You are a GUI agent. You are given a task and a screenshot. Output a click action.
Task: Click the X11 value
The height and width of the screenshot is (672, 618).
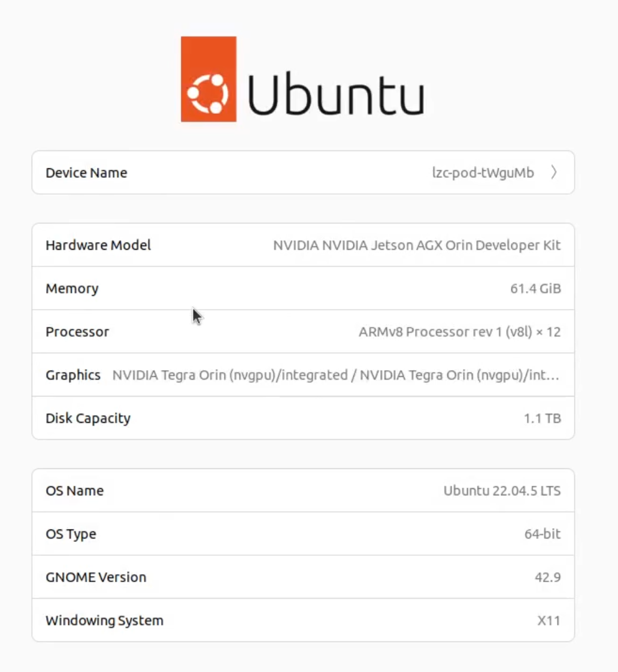tap(549, 620)
